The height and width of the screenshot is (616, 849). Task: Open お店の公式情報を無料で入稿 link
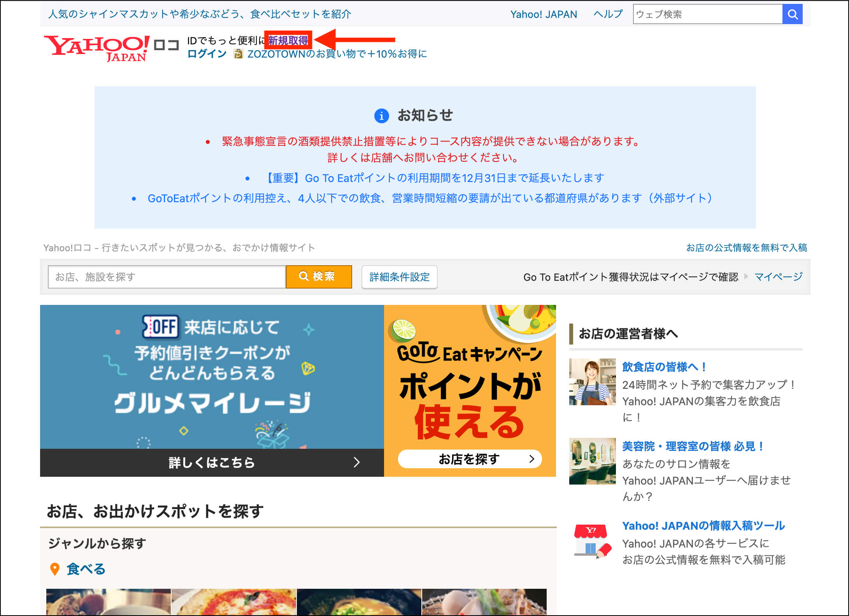pos(746,248)
